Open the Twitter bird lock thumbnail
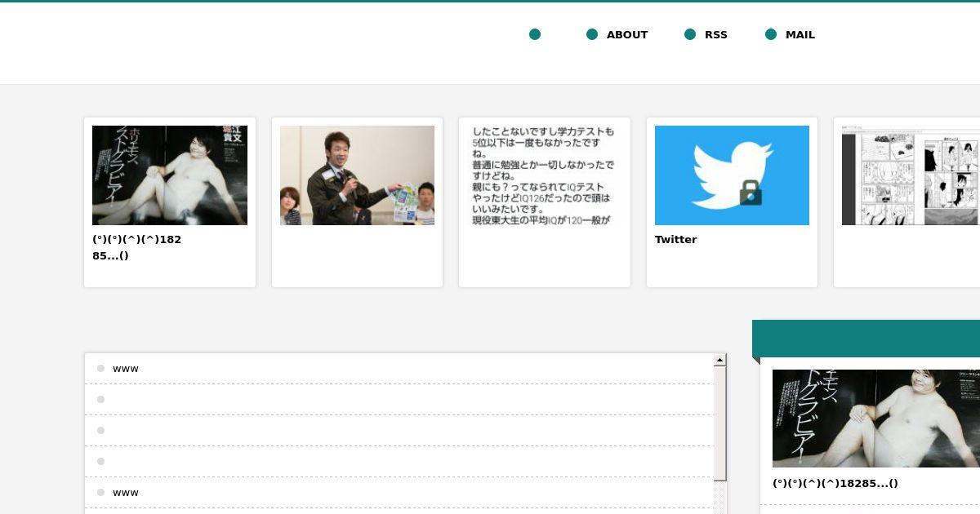Screen dimensions: 980x514 (732, 175)
